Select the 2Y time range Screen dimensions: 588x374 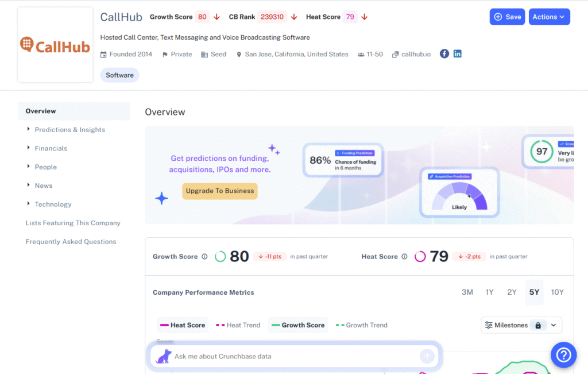click(x=512, y=292)
